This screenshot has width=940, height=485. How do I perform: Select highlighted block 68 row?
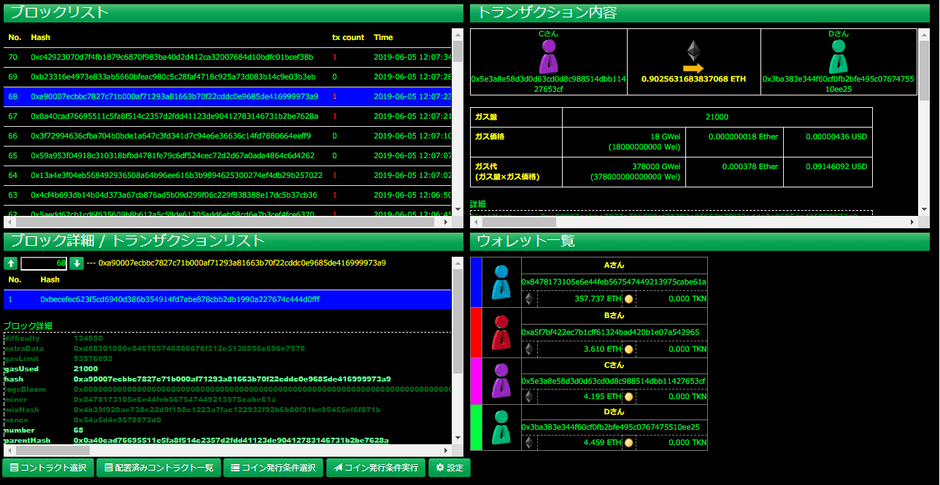pyautogui.click(x=227, y=97)
